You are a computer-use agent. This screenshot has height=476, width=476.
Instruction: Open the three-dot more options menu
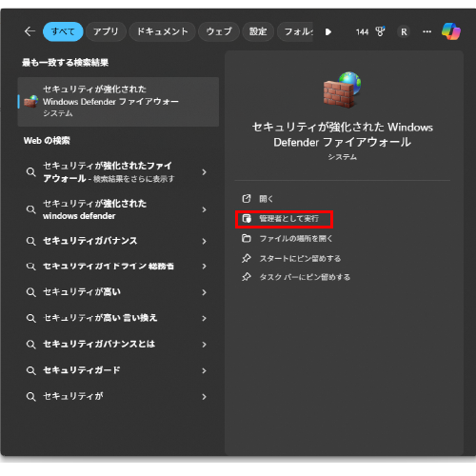(426, 31)
